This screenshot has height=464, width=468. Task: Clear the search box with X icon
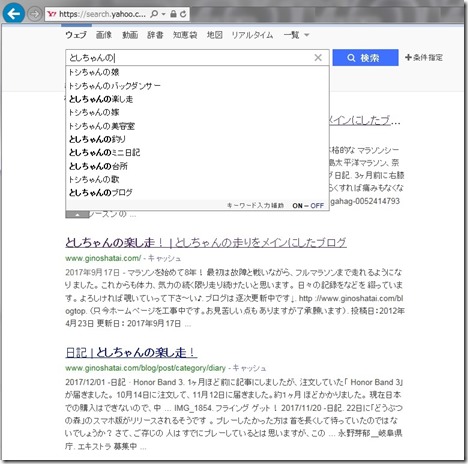[x=318, y=58]
